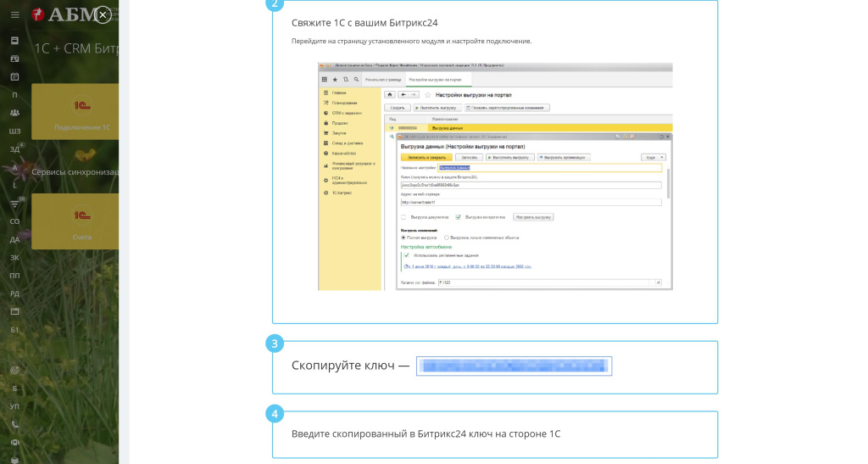Click the step 3 number badge

(x=274, y=344)
